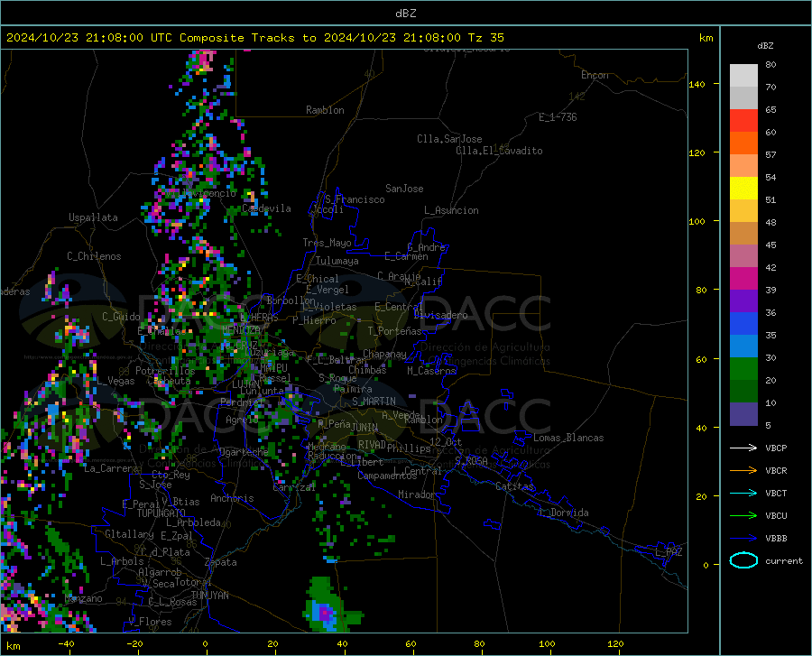Click the 'Encon' map label
The height and width of the screenshot is (656, 812).
click(x=595, y=75)
